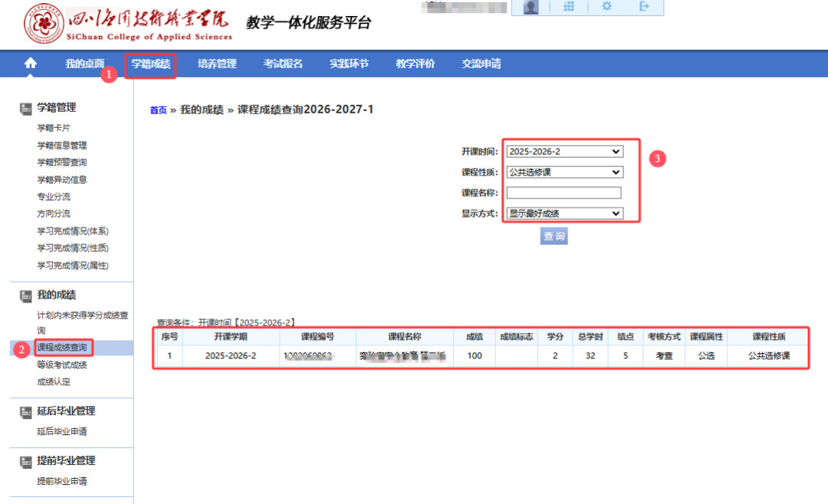Open the user profile avatar icon
The height and width of the screenshot is (504, 828).
[x=531, y=7]
